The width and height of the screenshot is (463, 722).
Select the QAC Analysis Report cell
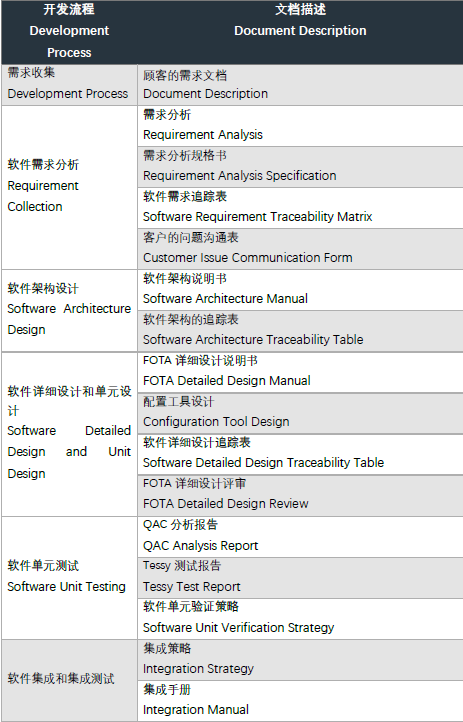coord(300,536)
